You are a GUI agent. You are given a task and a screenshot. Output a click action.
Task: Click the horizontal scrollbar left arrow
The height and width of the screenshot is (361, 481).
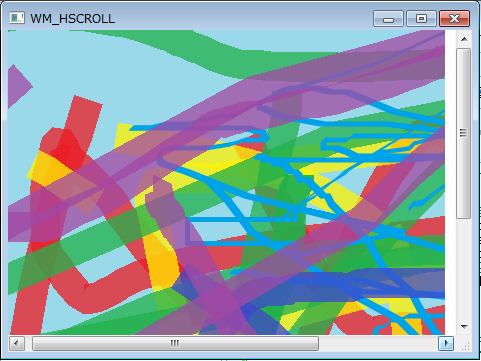(17, 343)
